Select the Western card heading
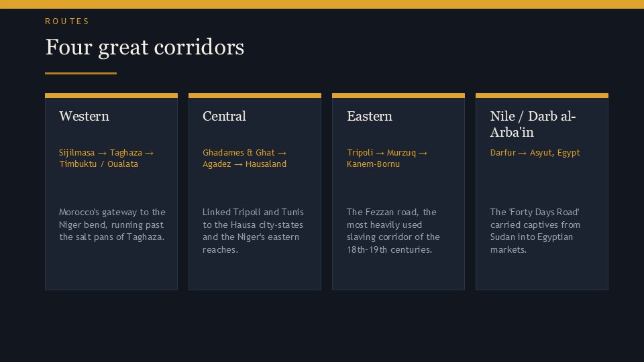 pyautogui.click(x=85, y=116)
